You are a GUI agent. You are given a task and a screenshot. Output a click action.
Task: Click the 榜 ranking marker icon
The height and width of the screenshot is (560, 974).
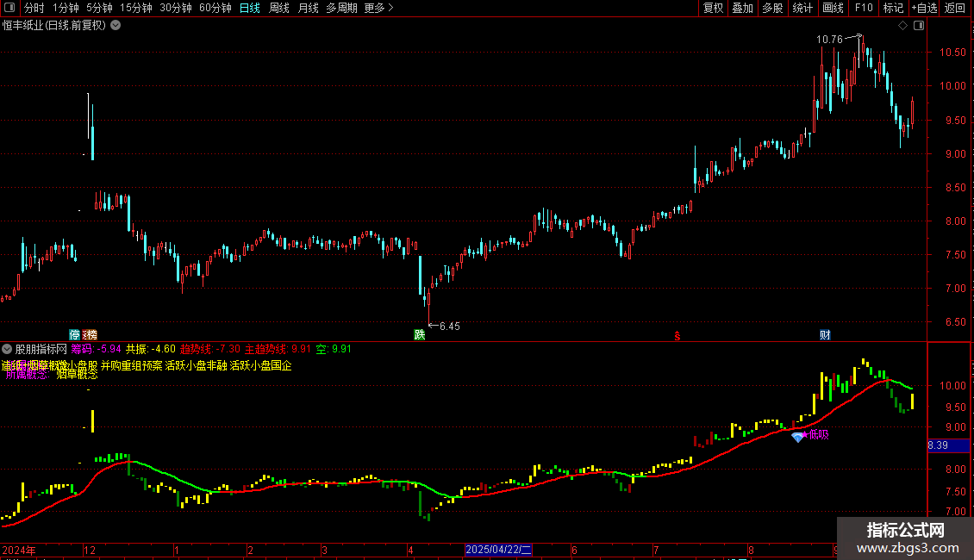click(x=91, y=334)
